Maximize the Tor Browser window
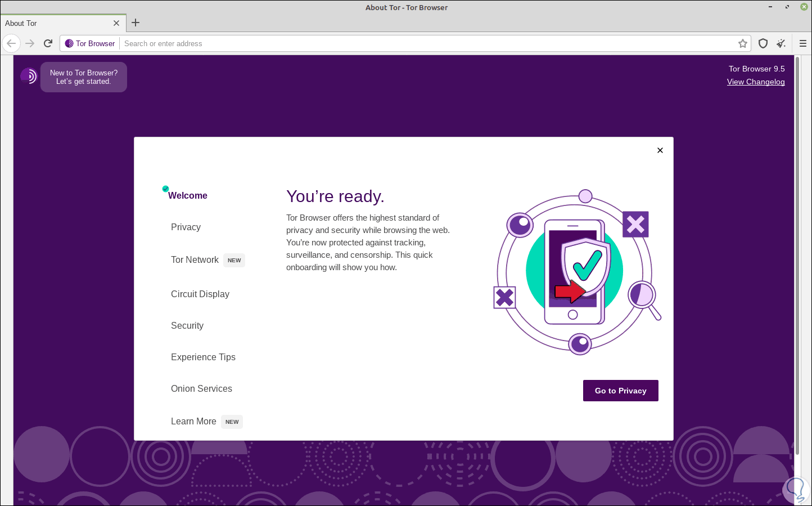 pos(787,7)
